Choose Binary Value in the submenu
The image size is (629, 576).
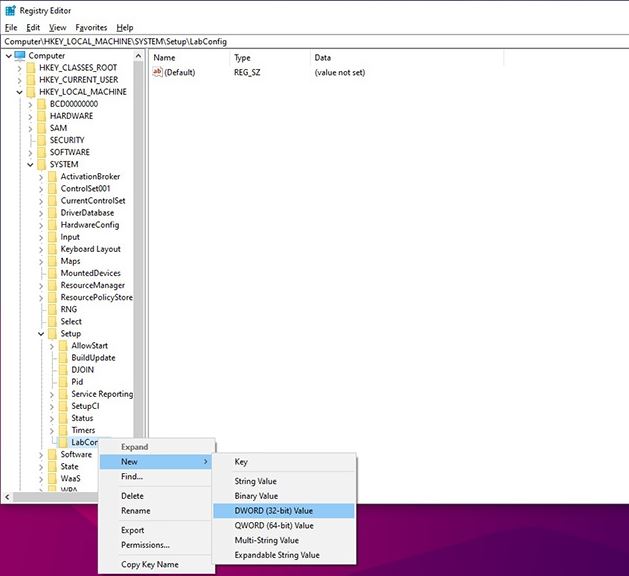click(x=284, y=496)
